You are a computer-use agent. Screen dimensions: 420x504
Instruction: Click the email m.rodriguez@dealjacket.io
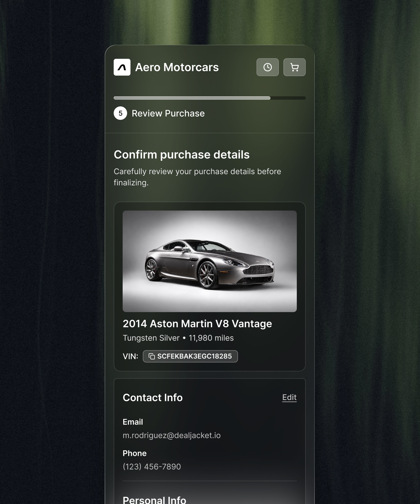point(172,435)
